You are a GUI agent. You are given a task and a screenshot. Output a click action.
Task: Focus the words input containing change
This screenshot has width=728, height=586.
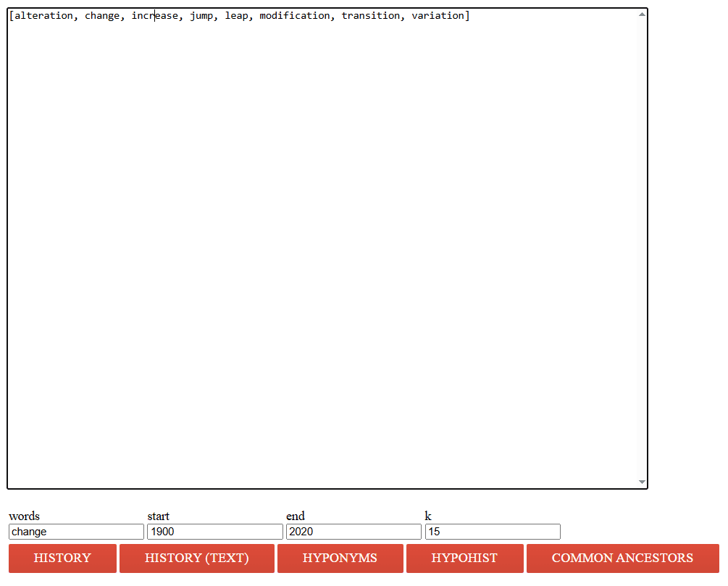[x=76, y=532]
